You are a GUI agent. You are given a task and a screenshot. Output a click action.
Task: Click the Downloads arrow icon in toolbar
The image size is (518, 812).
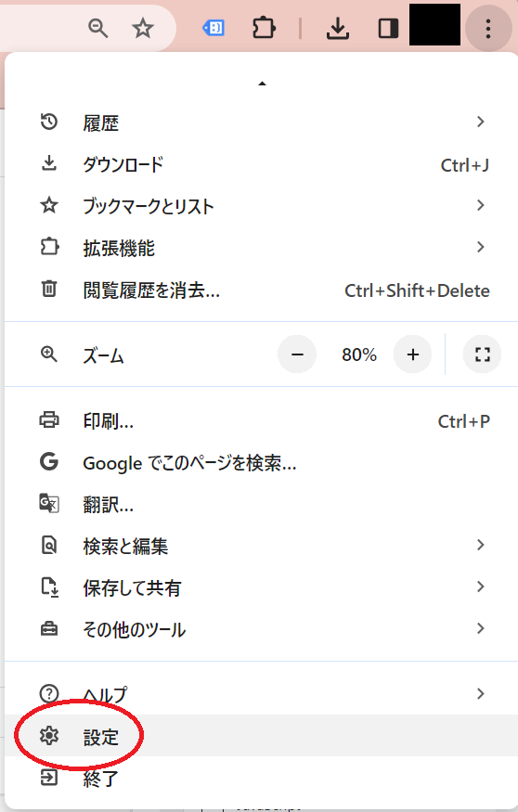[x=337, y=28]
